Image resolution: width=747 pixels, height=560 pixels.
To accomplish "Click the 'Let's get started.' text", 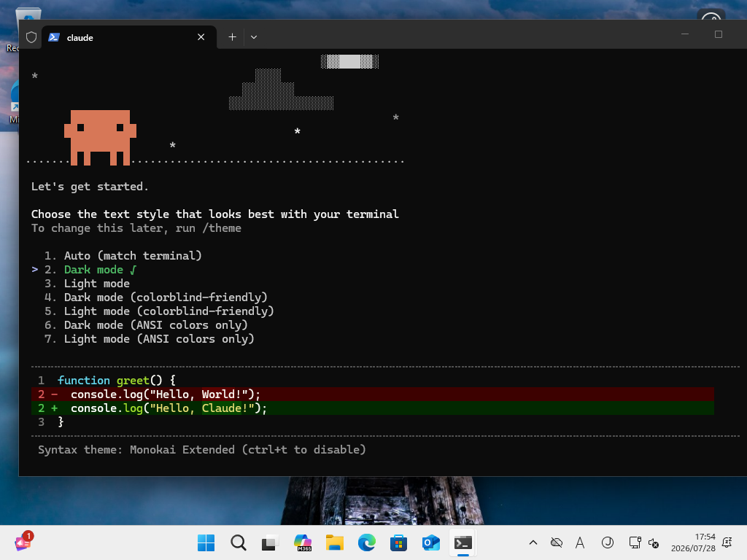I will point(90,187).
